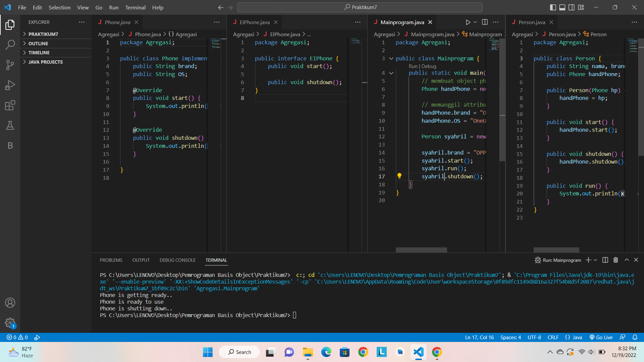Toggle the secondary side bar
Screen dimensions: 644x362
pos(572,7)
